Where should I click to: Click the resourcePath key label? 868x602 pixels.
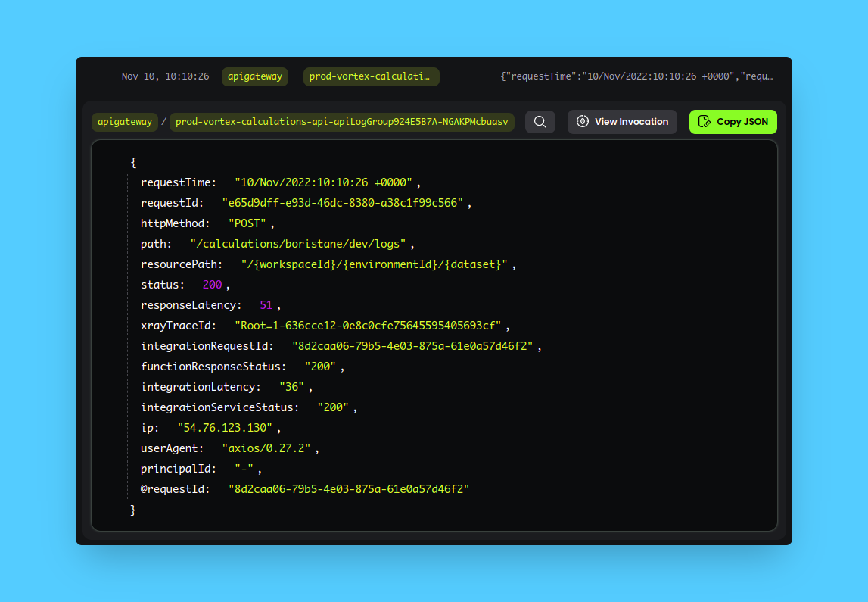coord(182,264)
